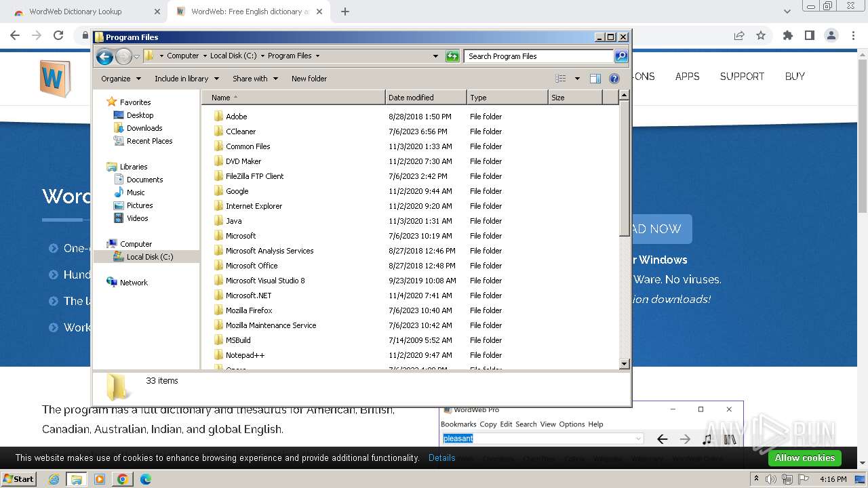The image size is (868, 488).
Task: Click the Chrome share page icon
Action: 739,35
